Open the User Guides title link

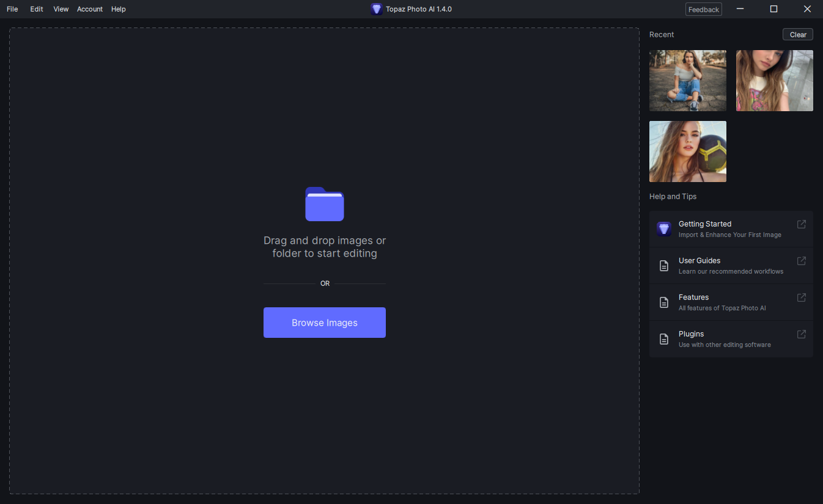point(699,261)
